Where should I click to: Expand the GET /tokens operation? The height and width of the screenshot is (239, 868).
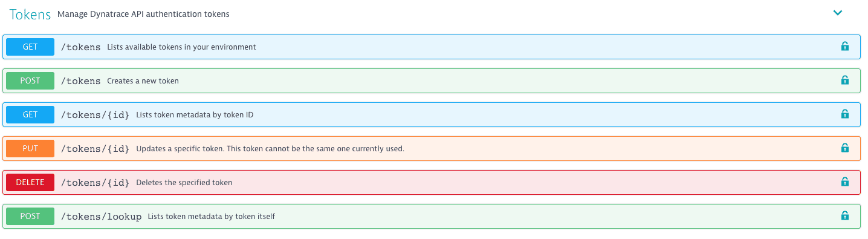click(432, 47)
